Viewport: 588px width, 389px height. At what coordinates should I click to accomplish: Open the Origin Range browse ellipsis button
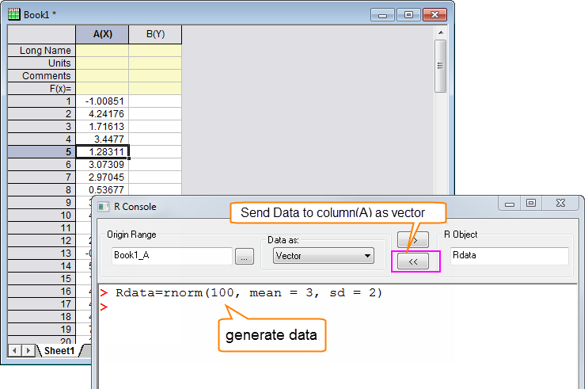[245, 256]
